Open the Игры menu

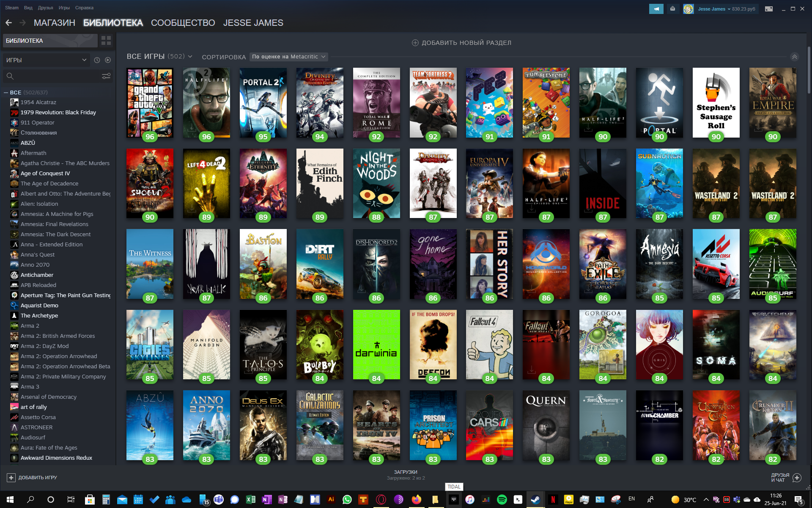click(64, 8)
